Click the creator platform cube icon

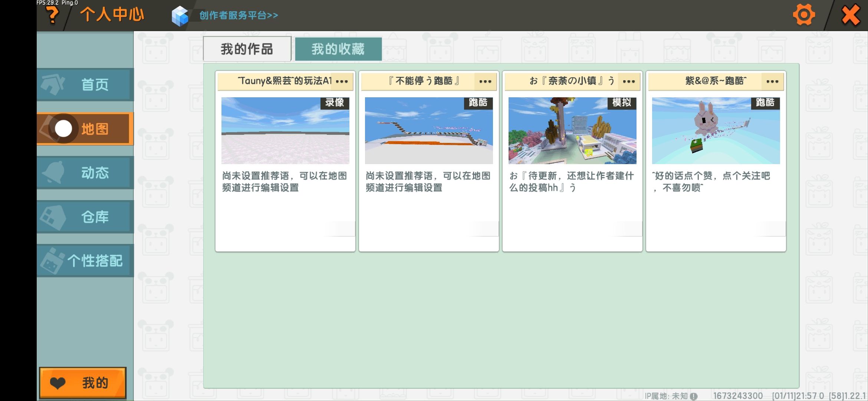point(180,16)
